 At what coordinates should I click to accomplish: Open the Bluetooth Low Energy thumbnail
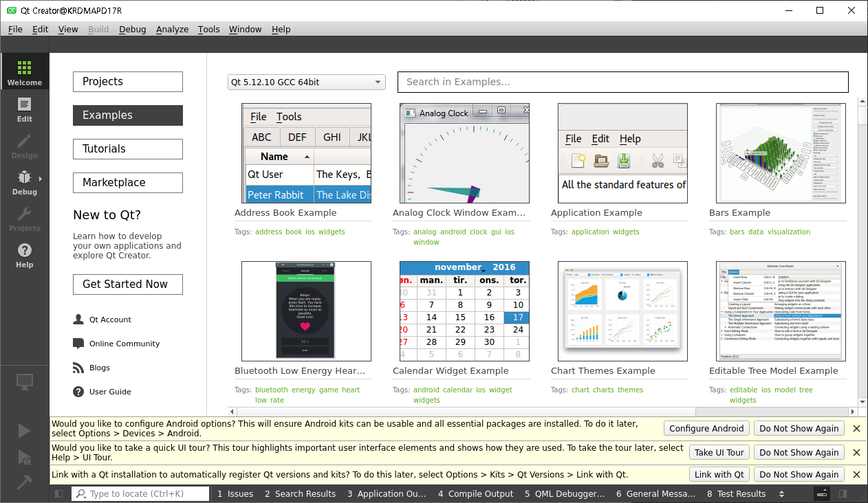coord(307,311)
